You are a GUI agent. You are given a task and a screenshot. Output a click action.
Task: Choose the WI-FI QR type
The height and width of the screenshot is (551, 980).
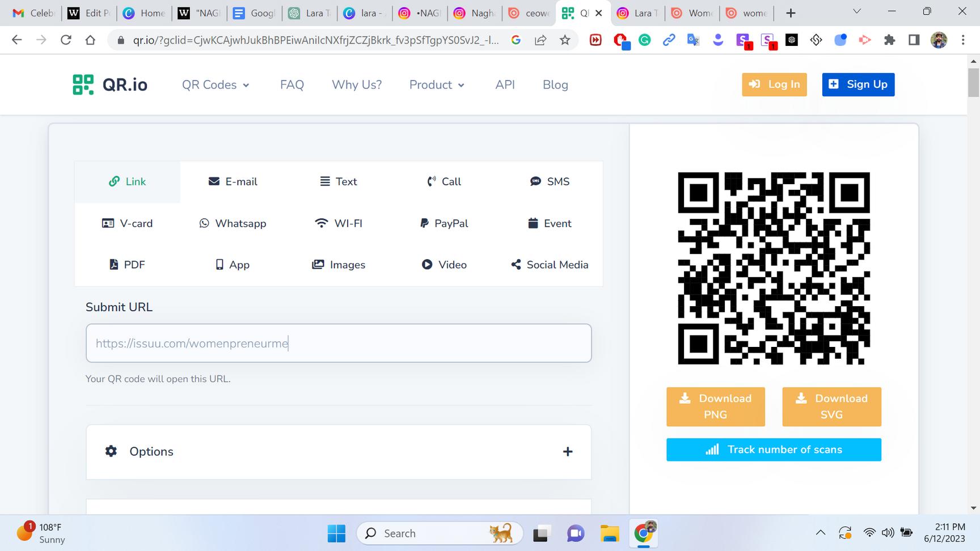tap(339, 223)
